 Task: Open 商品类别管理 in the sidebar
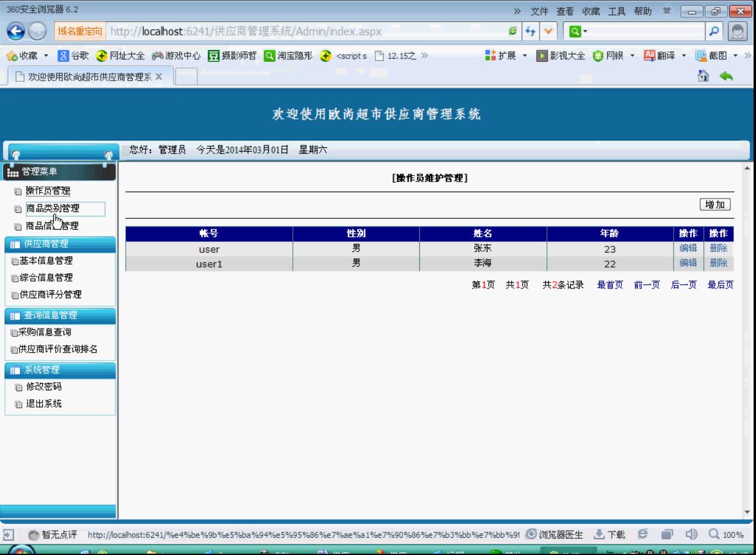coord(53,208)
